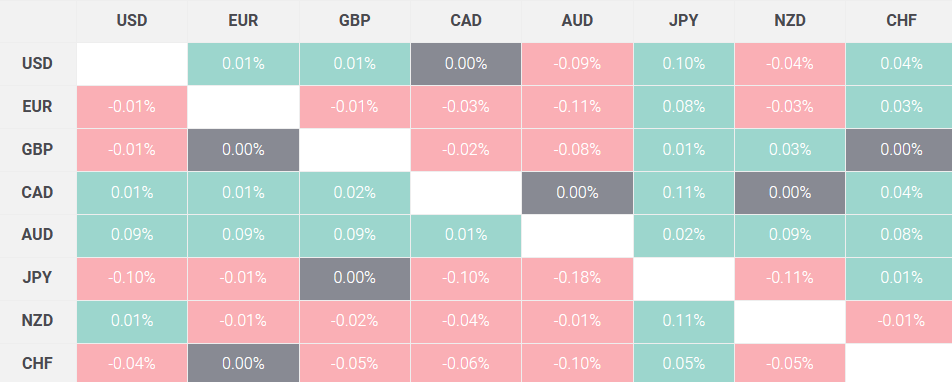Select the EUR/JPY 0.08% cell
952x382 pixels.
pos(684,107)
